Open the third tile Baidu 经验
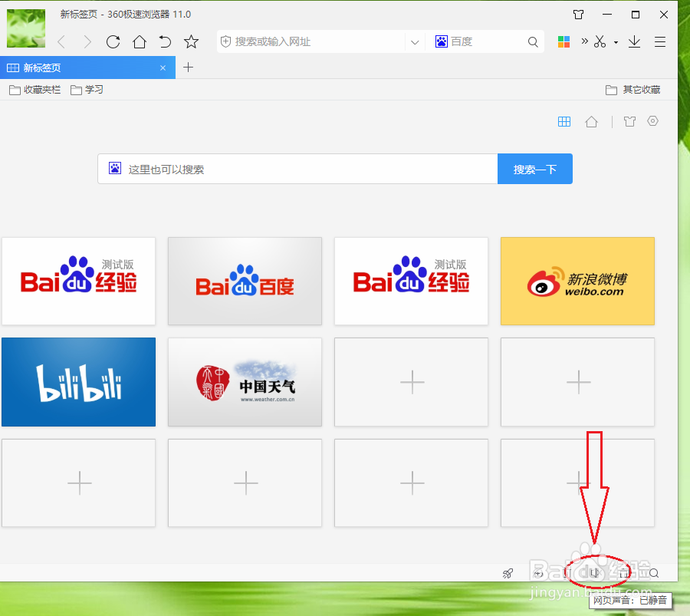Image resolution: width=690 pixels, height=616 pixels. point(411,281)
